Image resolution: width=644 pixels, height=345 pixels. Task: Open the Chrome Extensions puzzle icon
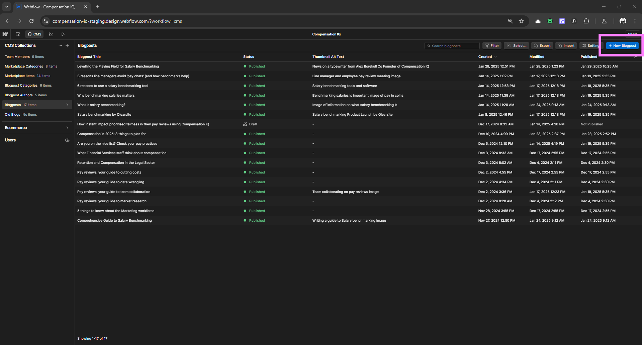pyautogui.click(x=586, y=21)
